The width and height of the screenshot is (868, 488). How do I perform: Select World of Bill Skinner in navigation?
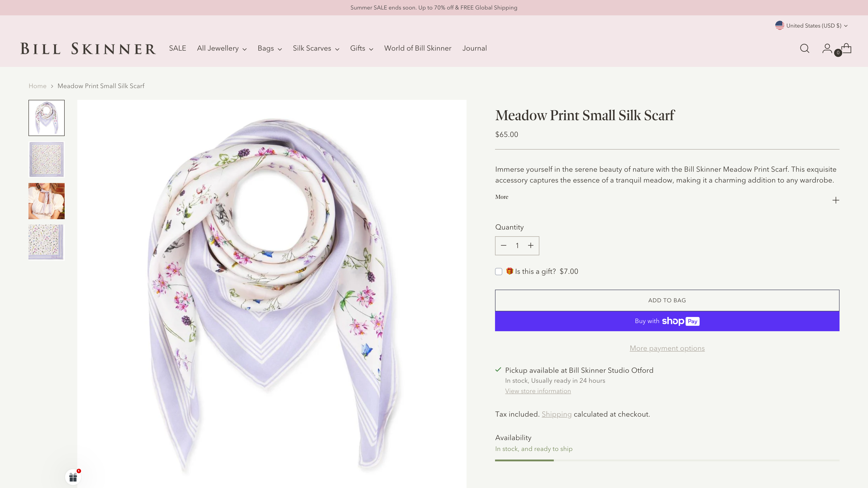[x=418, y=49]
